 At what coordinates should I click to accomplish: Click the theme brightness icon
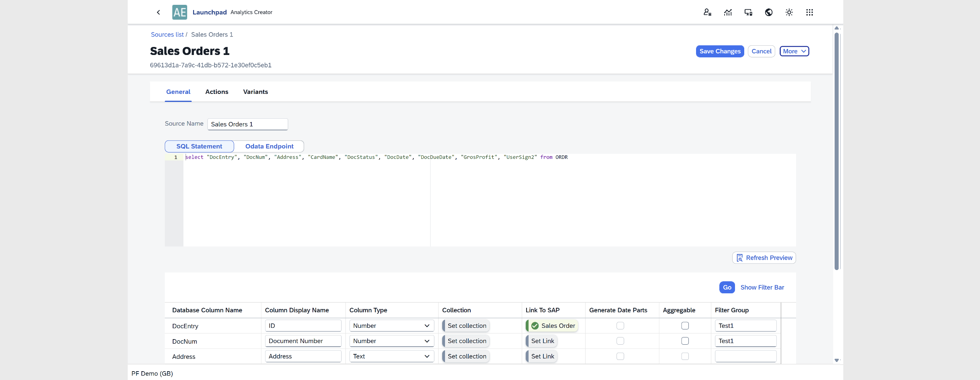tap(789, 12)
